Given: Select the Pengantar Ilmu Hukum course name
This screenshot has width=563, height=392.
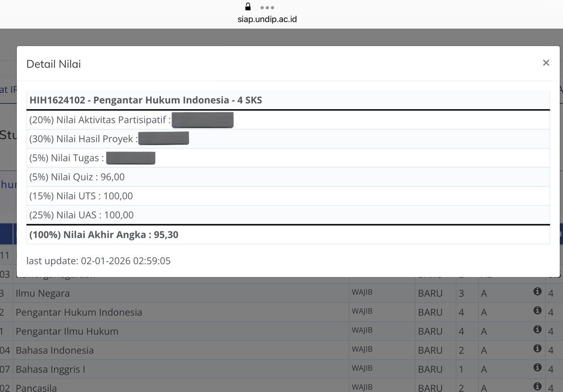Looking at the screenshot, I should (67, 332).
